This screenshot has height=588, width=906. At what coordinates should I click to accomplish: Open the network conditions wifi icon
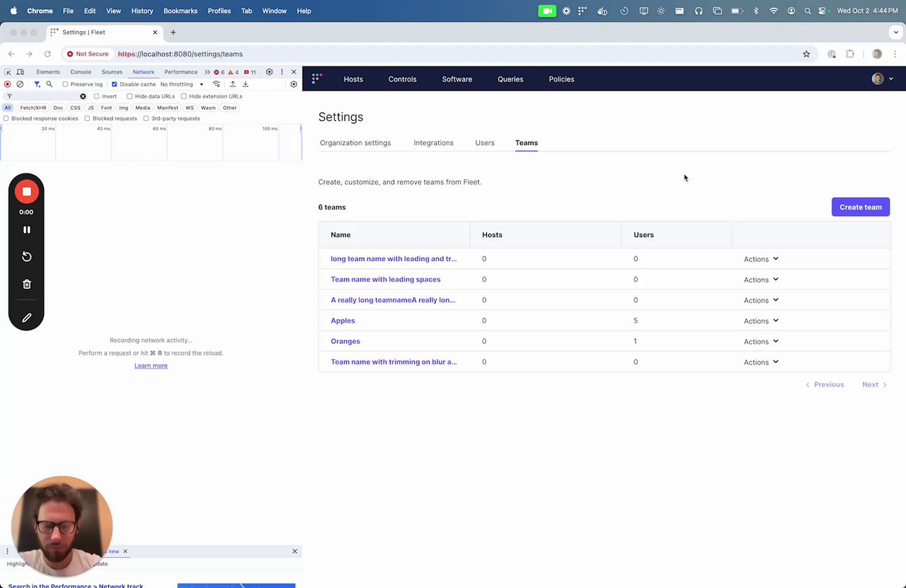217,84
